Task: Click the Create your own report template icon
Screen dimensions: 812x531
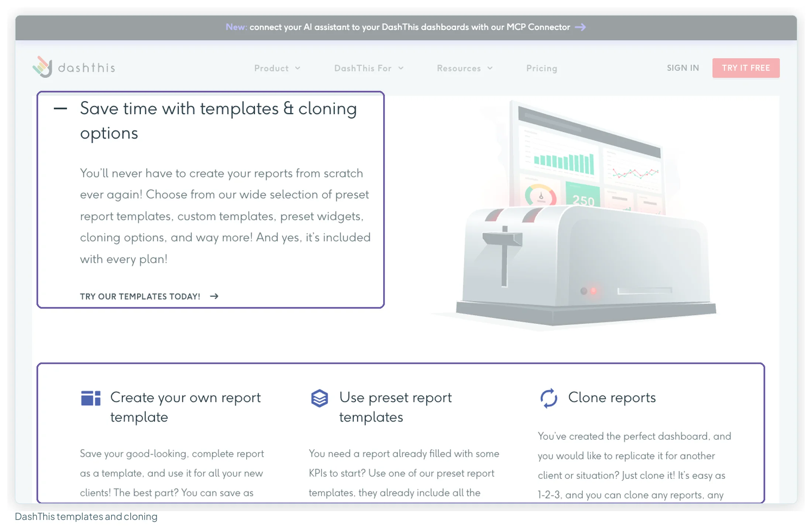Action: pyautogui.click(x=91, y=398)
